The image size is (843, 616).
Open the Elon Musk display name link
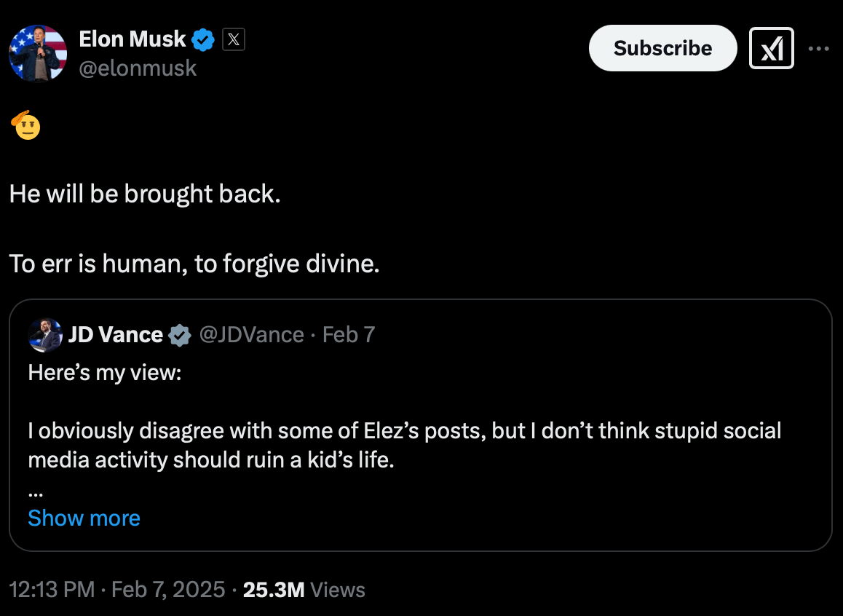point(132,39)
